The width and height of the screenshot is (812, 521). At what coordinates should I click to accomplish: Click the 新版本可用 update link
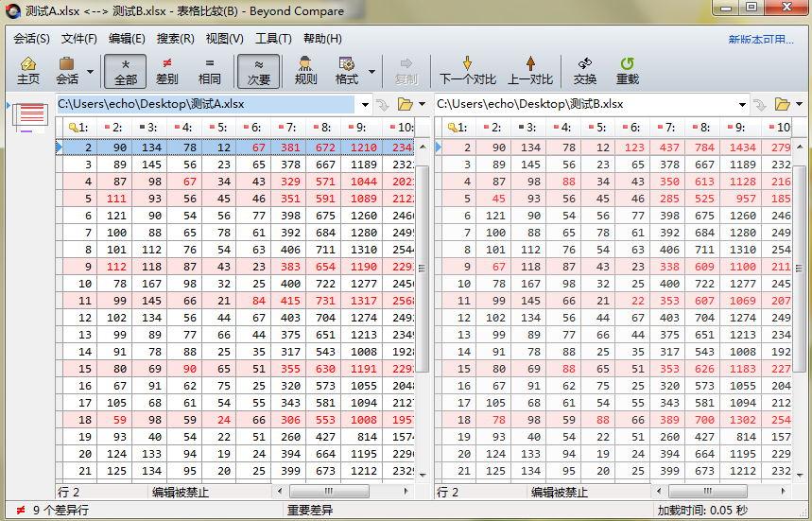(x=761, y=40)
